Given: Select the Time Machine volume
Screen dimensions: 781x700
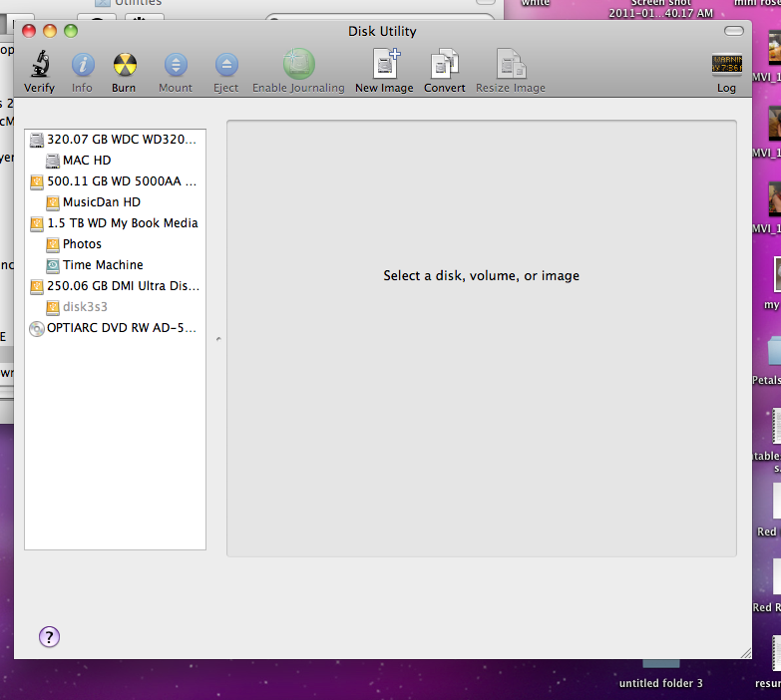Looking at the screenshot, I should pos(115,265).
